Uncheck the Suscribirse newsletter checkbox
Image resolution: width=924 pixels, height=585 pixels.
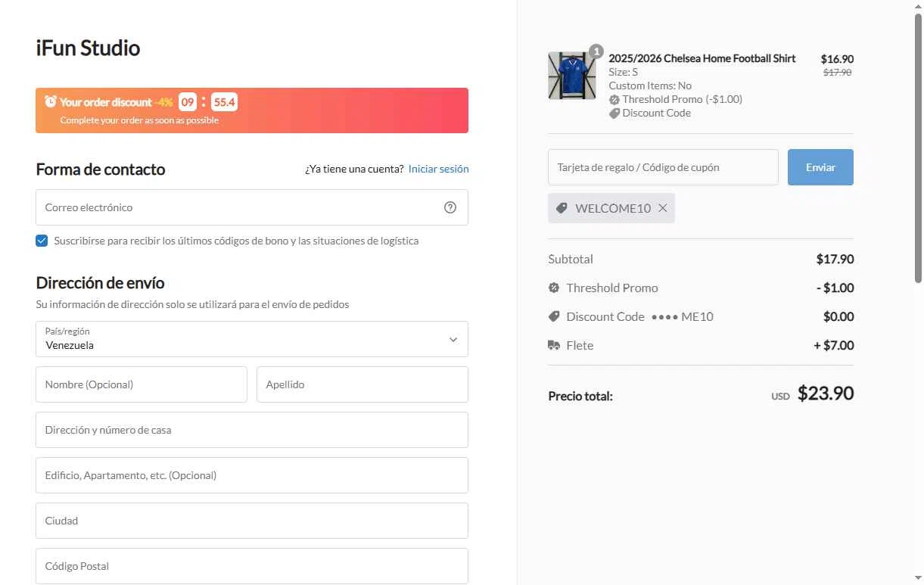pyautogui.click(x=42, y=241)
